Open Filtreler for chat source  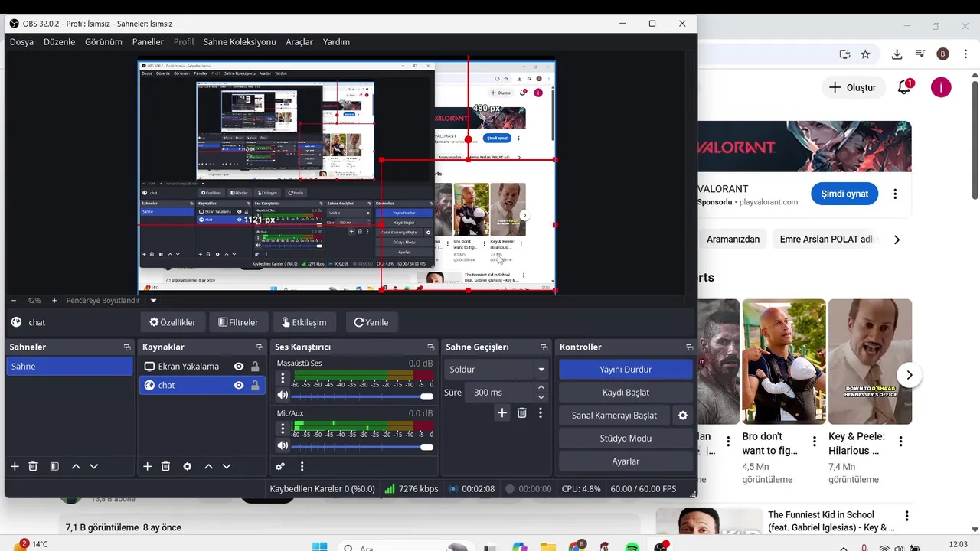click(x=238, y=322)
